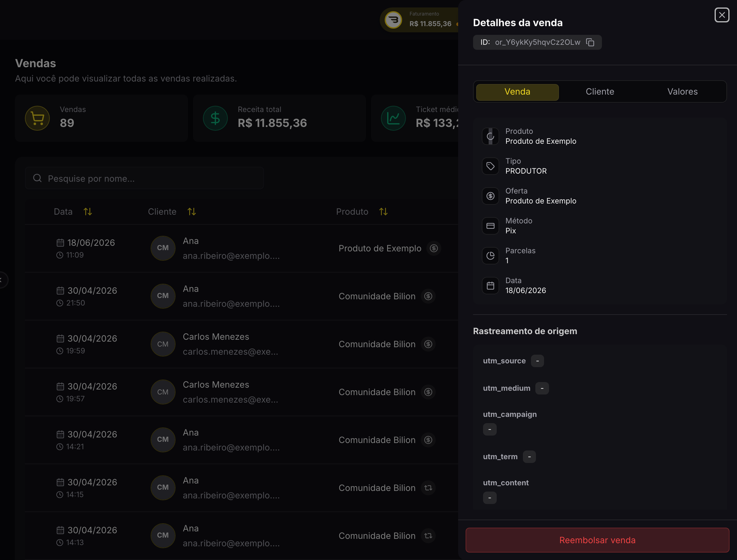Click the Pix payment method value
Image resolution: width=737 pixels, height=560 pixels.
[510, 231]
